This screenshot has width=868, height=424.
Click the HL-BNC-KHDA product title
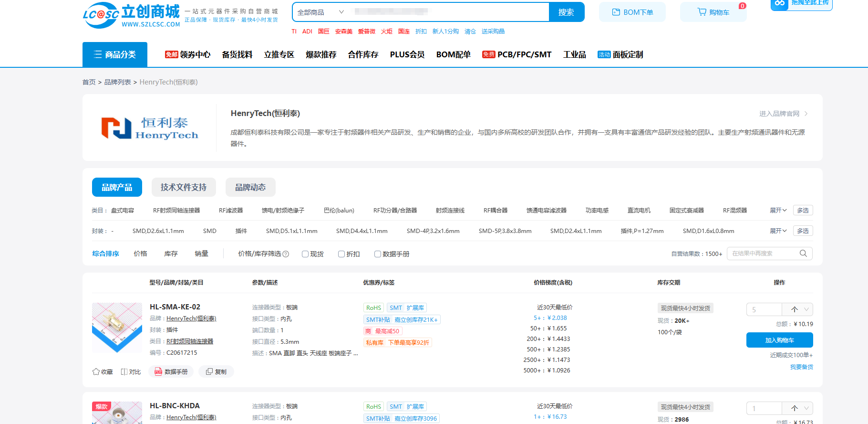tap(175, 405)
